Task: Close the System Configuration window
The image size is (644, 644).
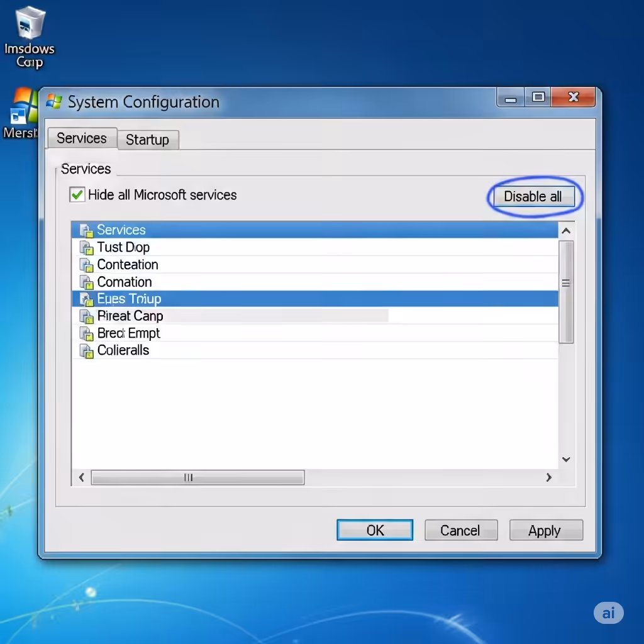Action: click(574, 97)
